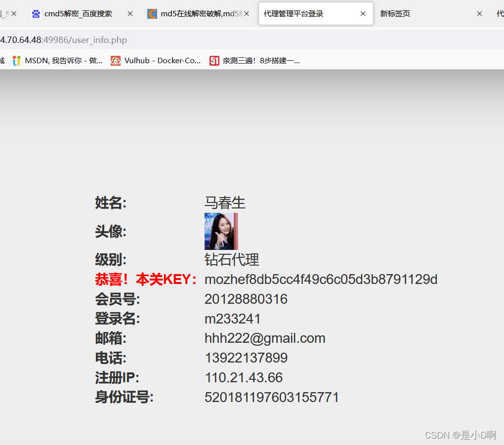Click the 级别 label

(111, 260)
